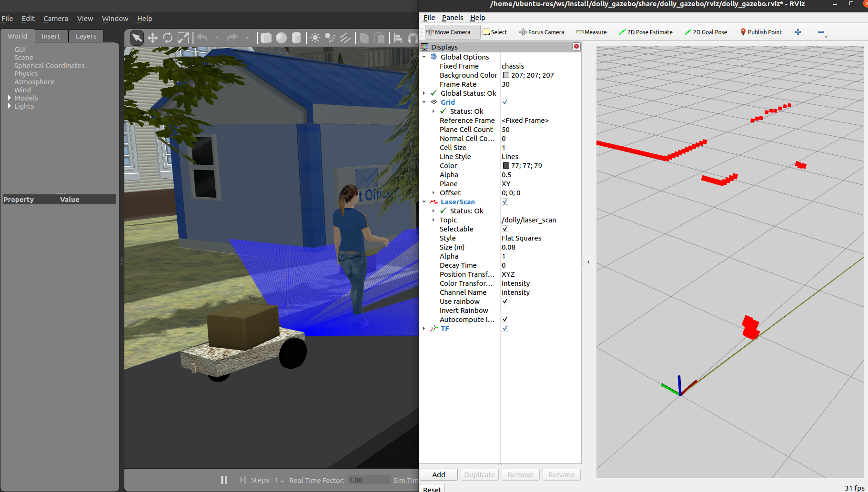Pause the Gazebo simulation

coord(224,480)
